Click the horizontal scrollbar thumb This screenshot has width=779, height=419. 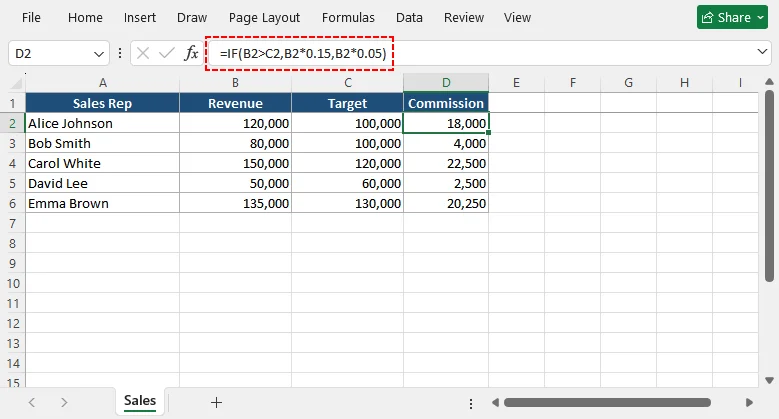607,403
